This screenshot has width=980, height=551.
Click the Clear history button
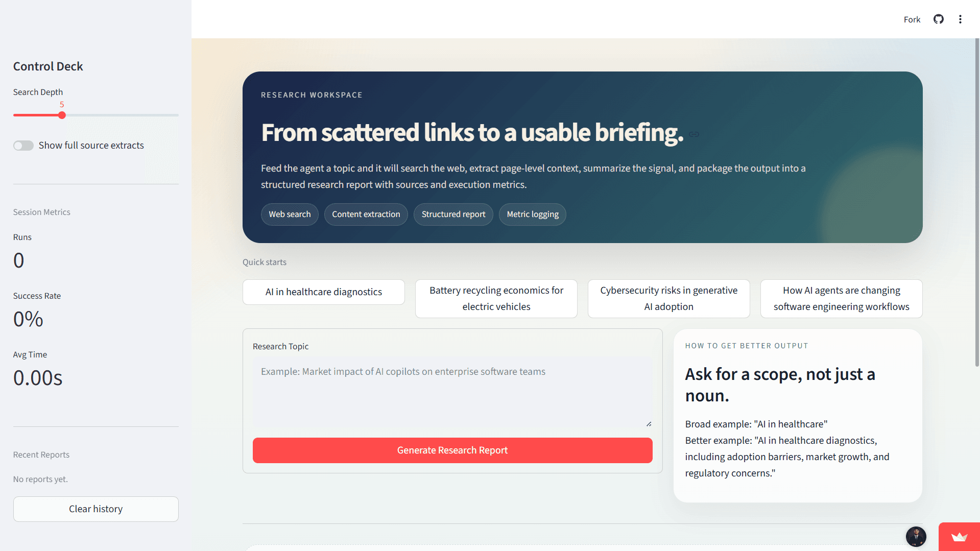coord(95,509)
